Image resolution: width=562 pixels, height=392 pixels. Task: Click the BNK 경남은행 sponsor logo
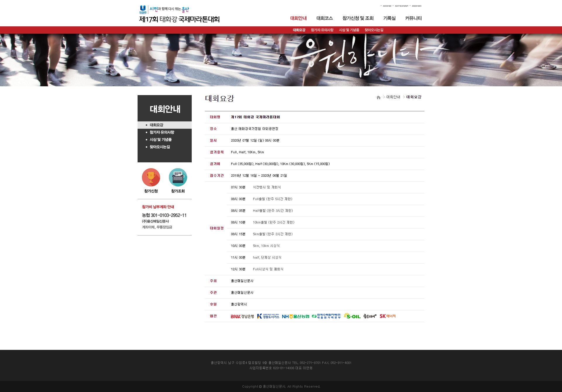click(242, 316)
